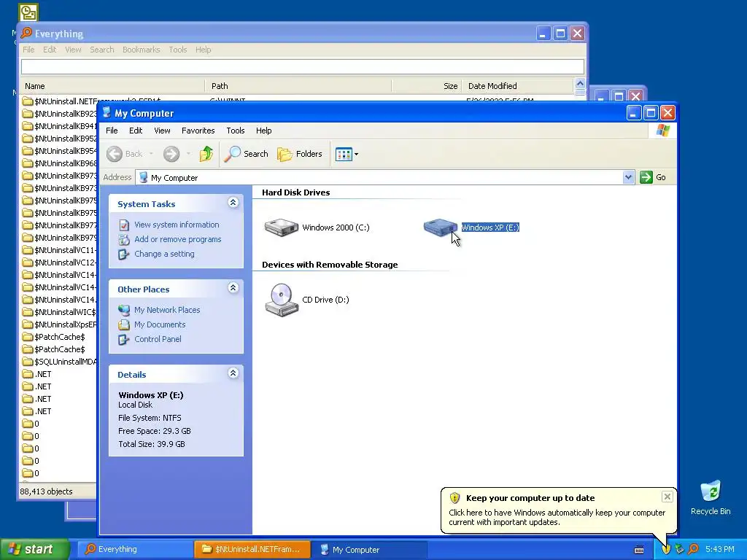Collapse the System Tasks panel
Image resolution: width=747 pixels, height=560 pixels.
point(233,203)
